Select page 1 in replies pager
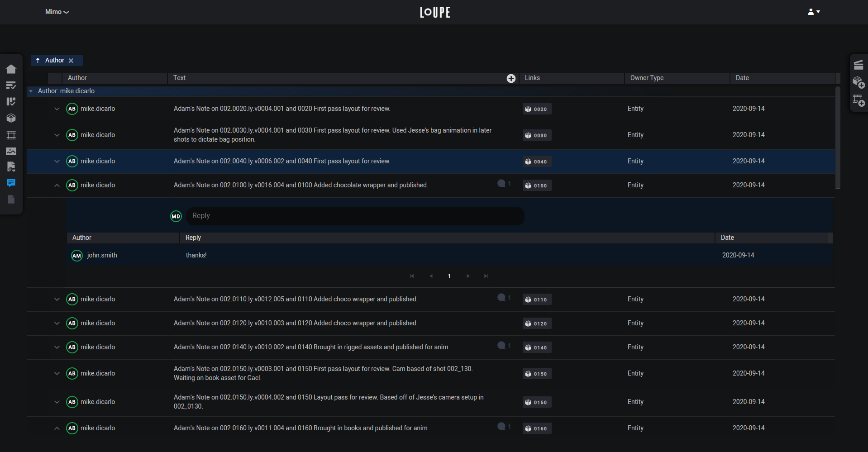 point(449,276)
